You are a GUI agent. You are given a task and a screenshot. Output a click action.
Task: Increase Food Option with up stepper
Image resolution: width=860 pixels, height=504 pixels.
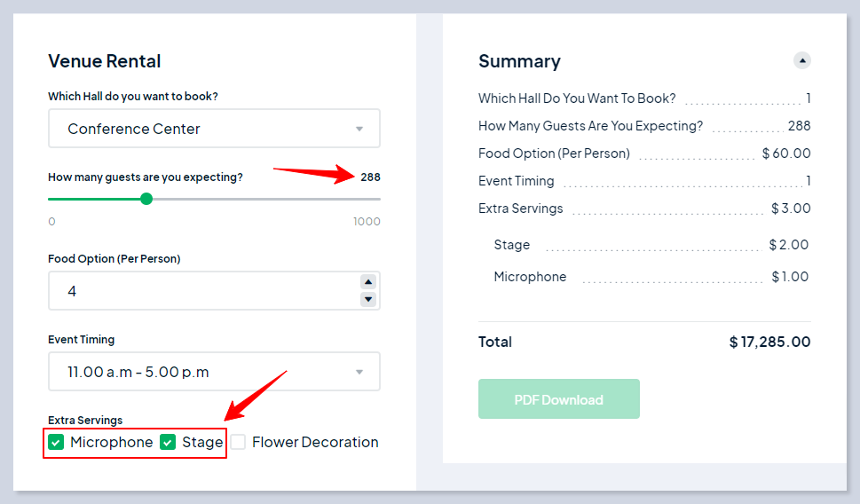click(x=368, y=282)
